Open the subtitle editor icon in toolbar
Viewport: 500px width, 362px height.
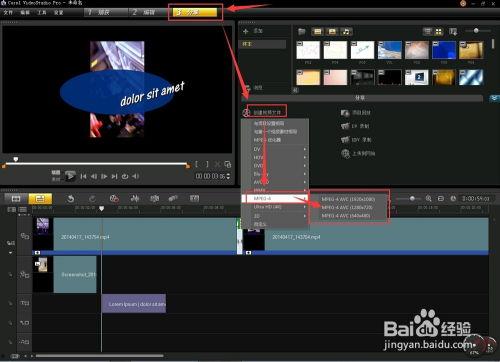click(x=194, y=199)
